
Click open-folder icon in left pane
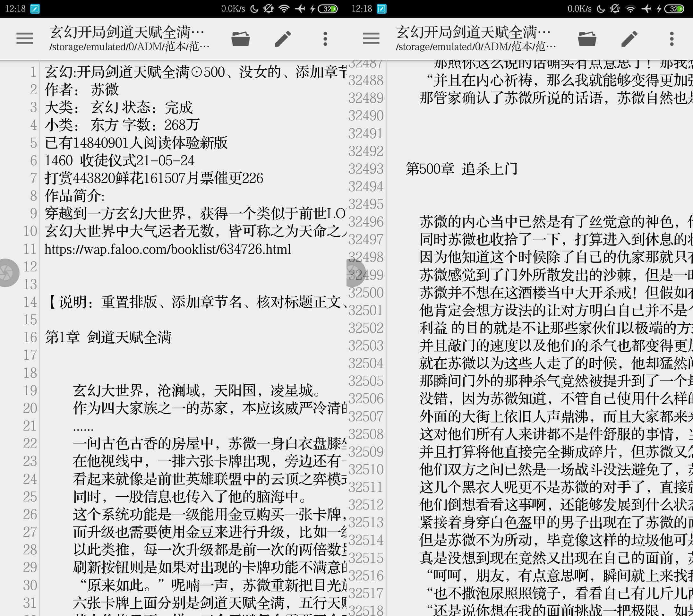click(240, 38)
